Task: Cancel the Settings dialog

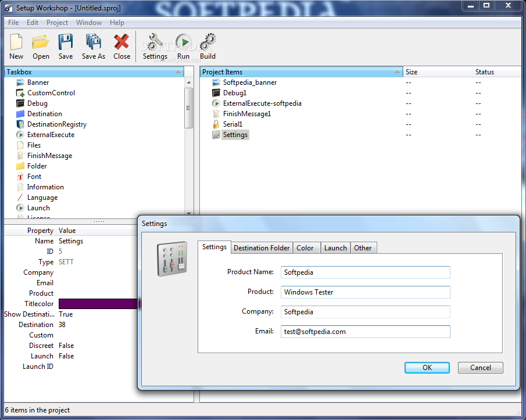Action: [x=481, y=368]
